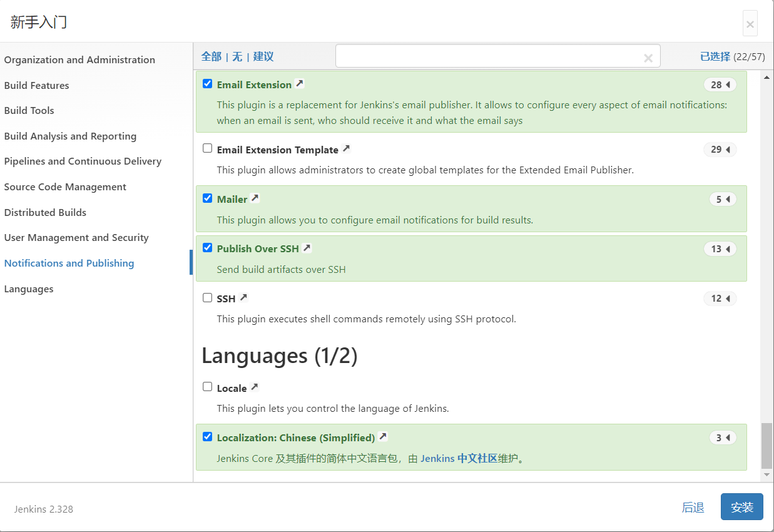Image resolution: width=774 pixels, height=532 pixels.
Task: Close the 新手入门 setup dialog
Action: coord(750,24)
